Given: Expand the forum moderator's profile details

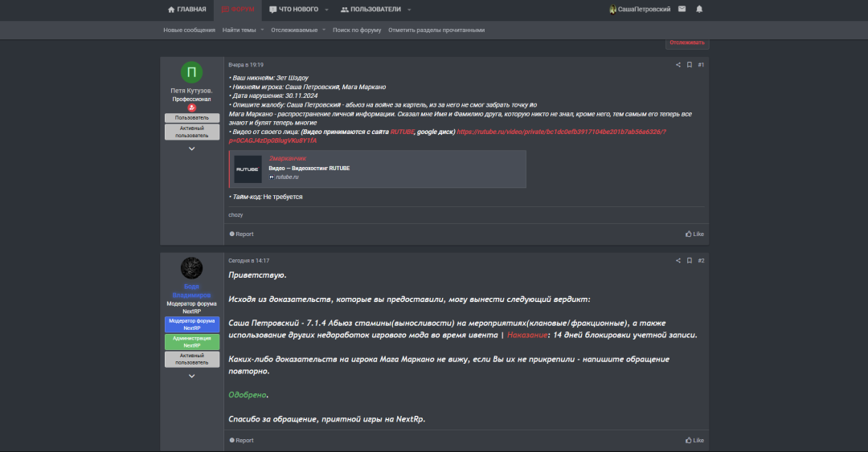Looking at the screenshot, I should [x=191, y=376].
